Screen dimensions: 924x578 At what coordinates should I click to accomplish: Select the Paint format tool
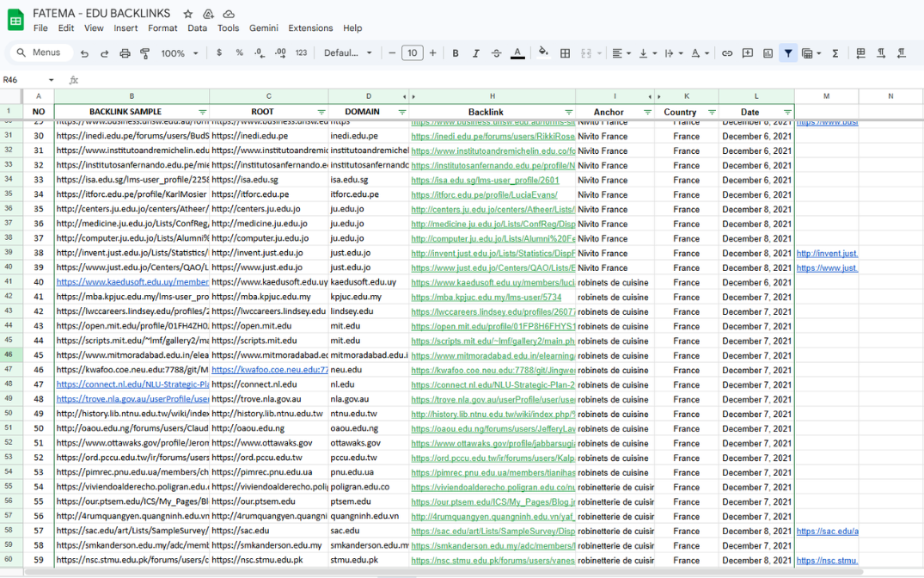pyautogui.click(x=144, y=53)
